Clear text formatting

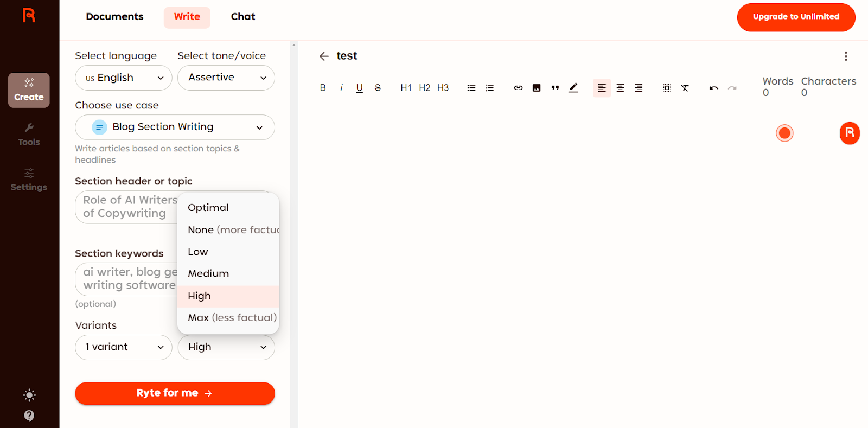(x=685, y=88)
